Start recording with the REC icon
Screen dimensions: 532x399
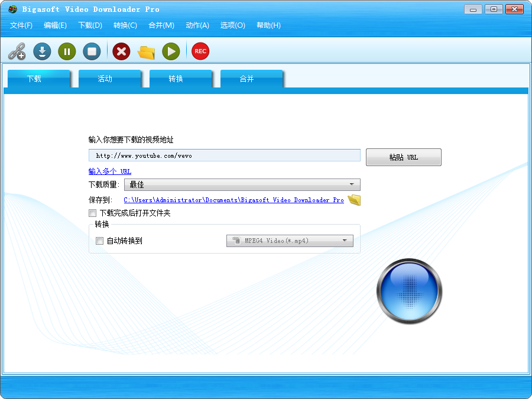click(x=200, y=51)
